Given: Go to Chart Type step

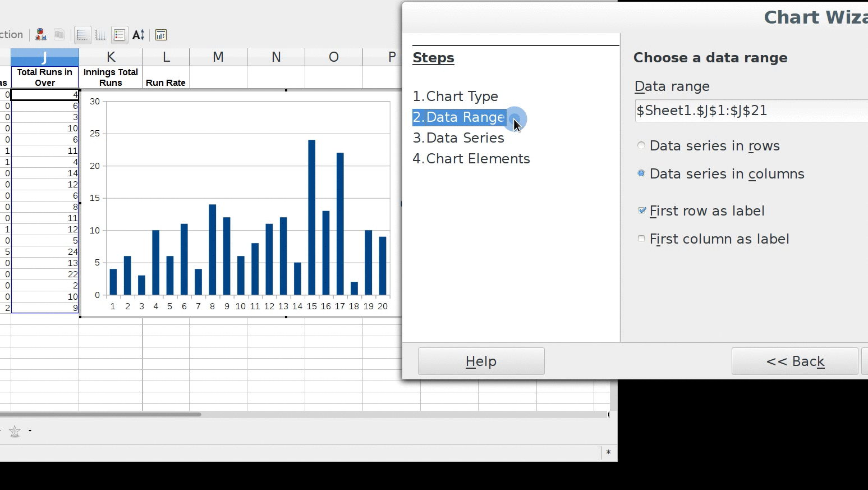Looking at the screenshot, I should click(455, 97).
